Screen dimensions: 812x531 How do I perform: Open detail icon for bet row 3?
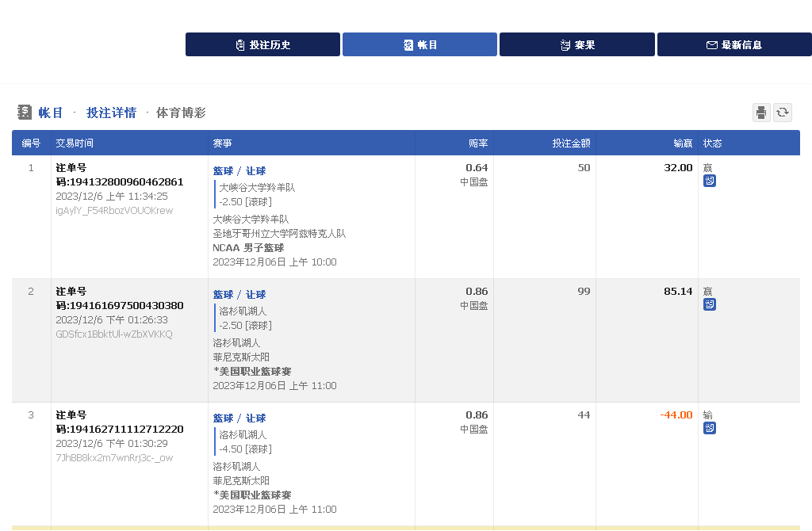pos(710,428)
